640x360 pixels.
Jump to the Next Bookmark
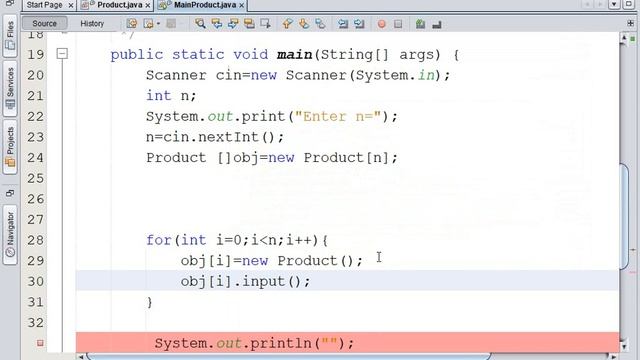point(304,24)
